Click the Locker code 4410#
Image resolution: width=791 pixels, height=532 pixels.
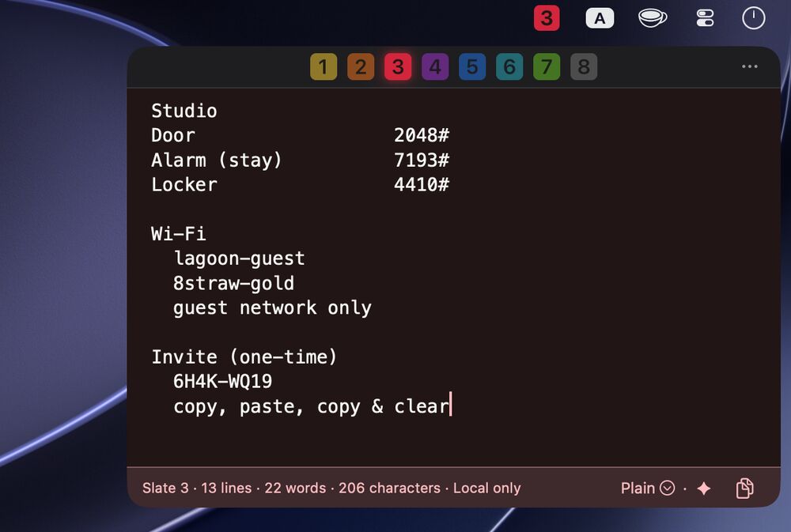tap(422, 184)
